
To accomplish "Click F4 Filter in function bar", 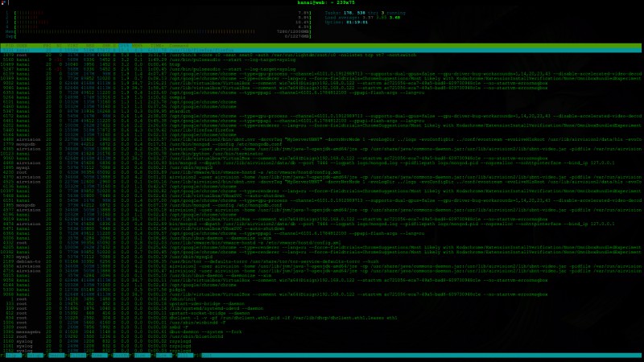I will coord(76,356).
